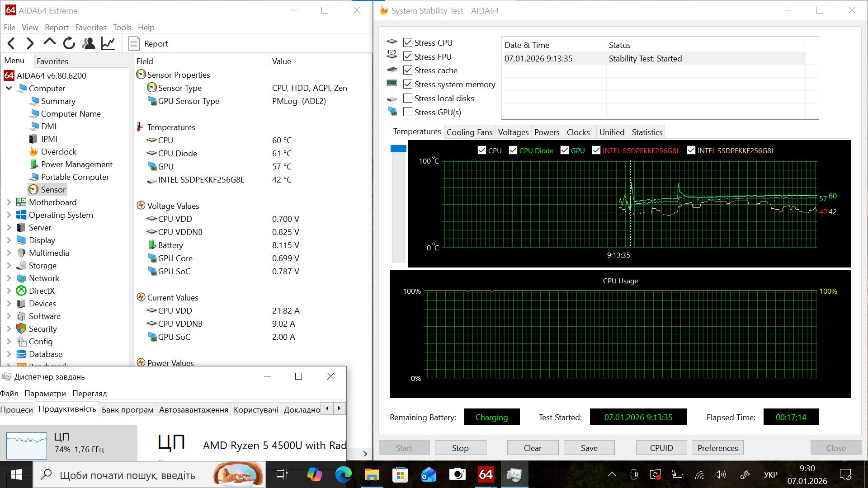Enable the Stress GPU(s) checkbox
This screenshot has height=488, width=868.
(x=408, y=112)
